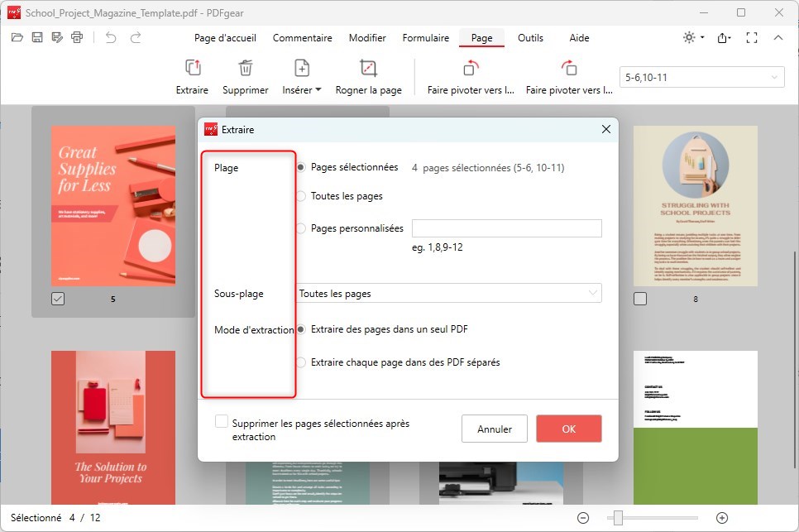Click the Pages personnalisées input field
The image size is (799, 532).
click(506, 228)
